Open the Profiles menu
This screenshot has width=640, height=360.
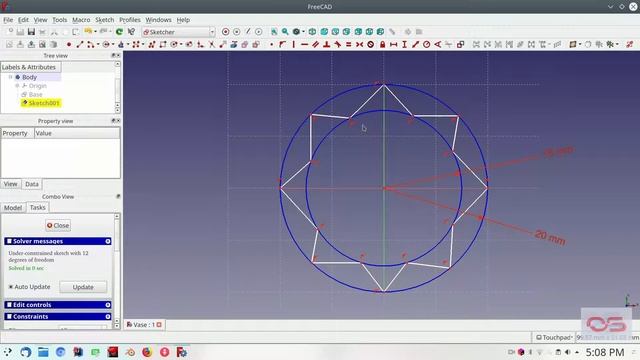(129, 20)
